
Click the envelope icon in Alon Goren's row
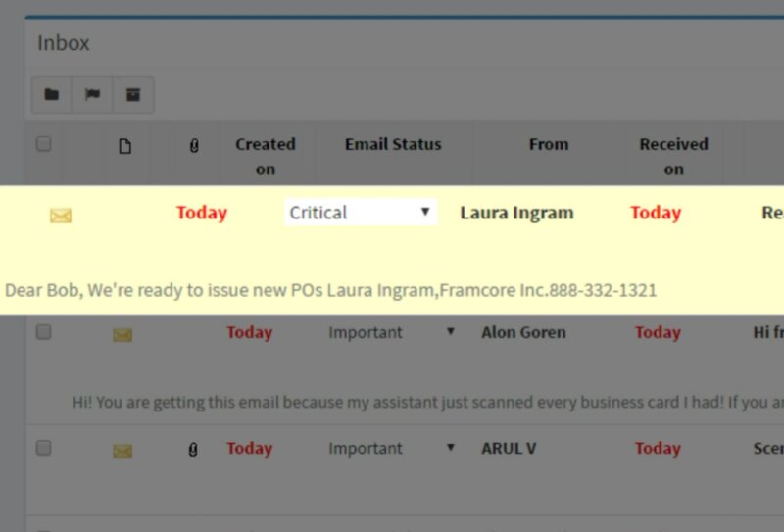[x=122, y=335]
